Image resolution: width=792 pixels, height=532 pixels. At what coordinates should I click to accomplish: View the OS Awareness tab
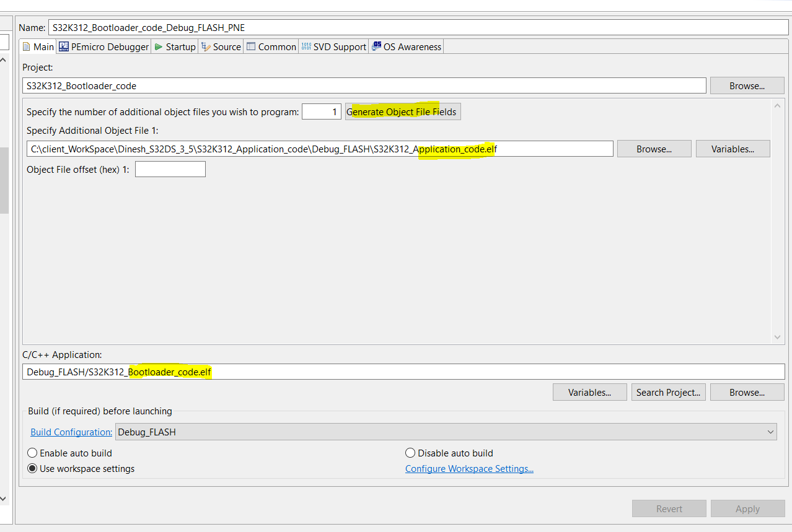click(406, 46)
